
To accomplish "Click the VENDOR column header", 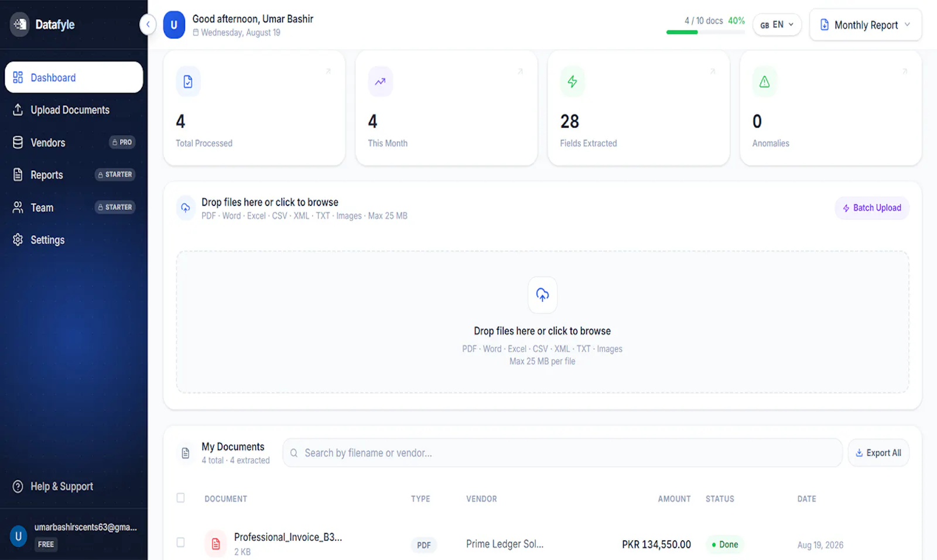I will 481,499.
